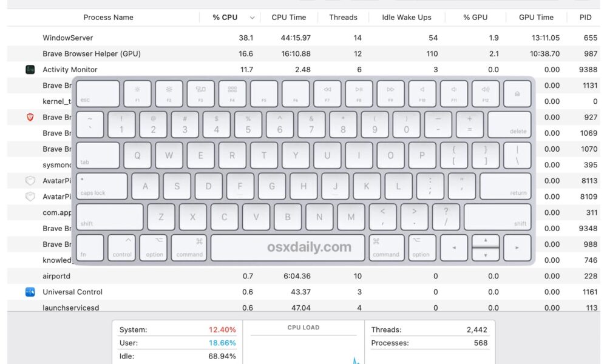Screen dimensions: 607x364
Task: Select the airportd process name
Action: pos(56,276)
